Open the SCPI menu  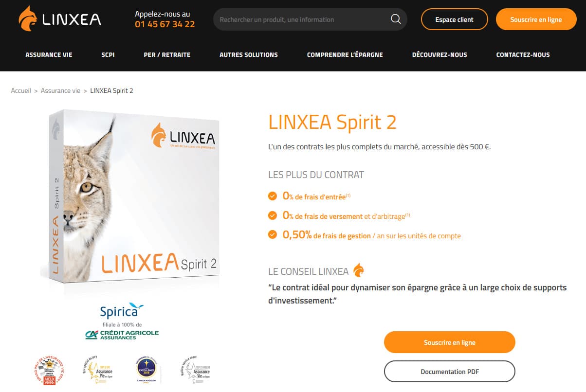coord(108,55)
